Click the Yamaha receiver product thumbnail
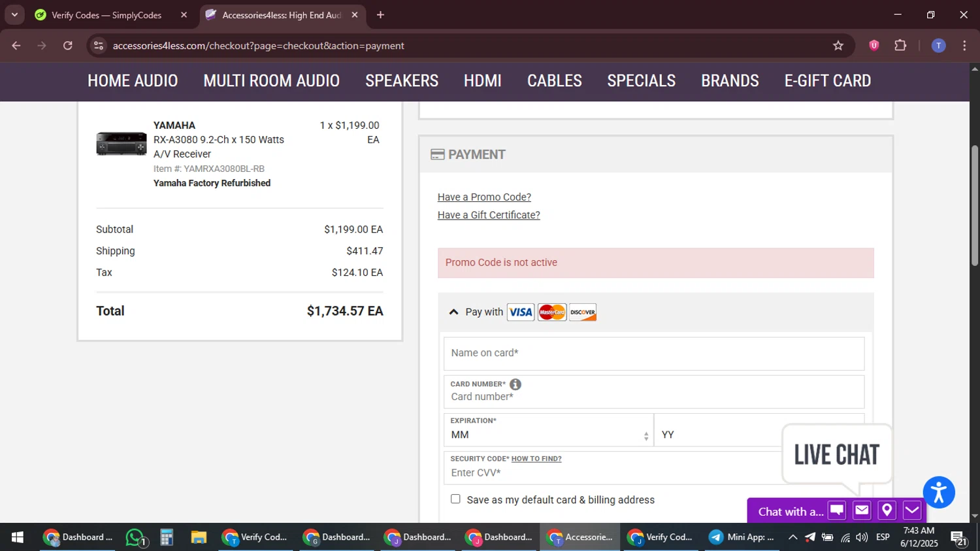The image size is (980, 551). tap(122, 143)
